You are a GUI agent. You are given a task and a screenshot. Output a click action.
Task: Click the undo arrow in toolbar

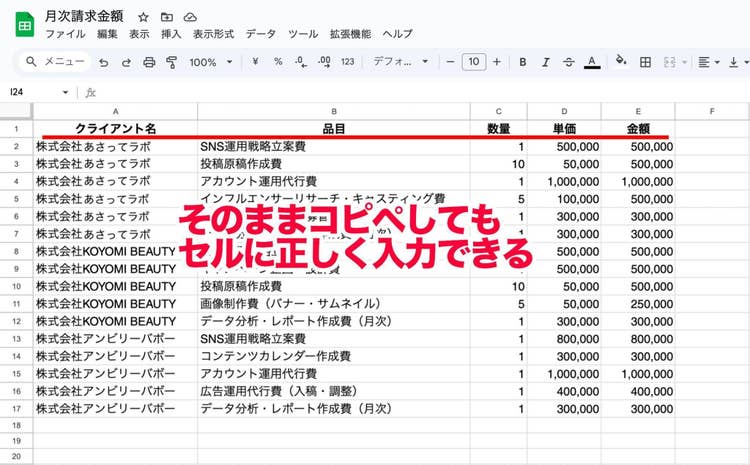click(104, 62)
